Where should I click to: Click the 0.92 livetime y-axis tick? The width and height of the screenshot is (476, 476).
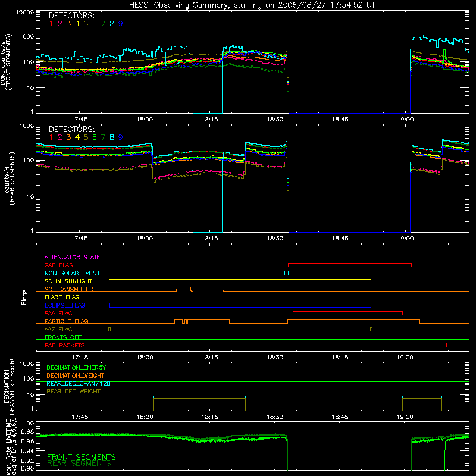(x=27, y=459)
